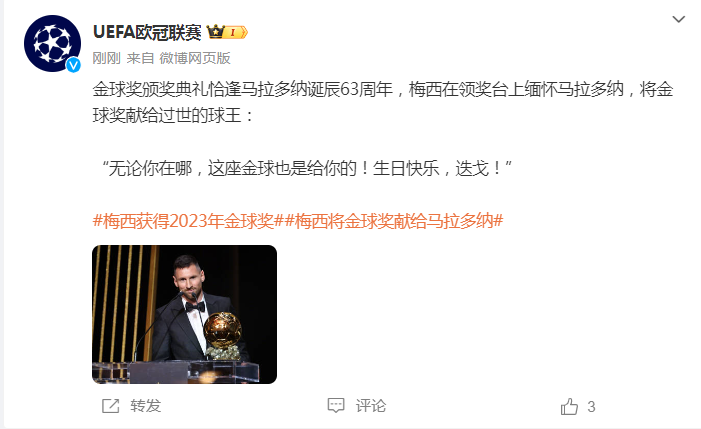Open the UEFA Champions League avatar

pyautogui.click(x=53, y=43)
